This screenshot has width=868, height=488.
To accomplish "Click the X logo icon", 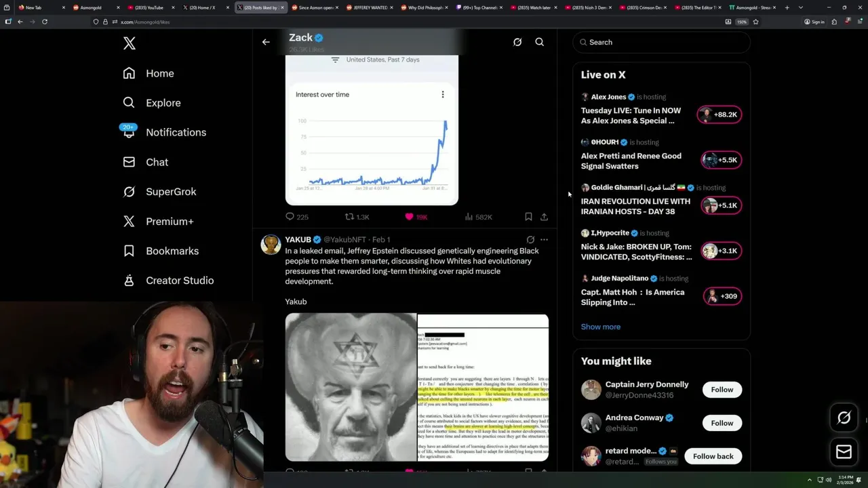I will (130, 43).
